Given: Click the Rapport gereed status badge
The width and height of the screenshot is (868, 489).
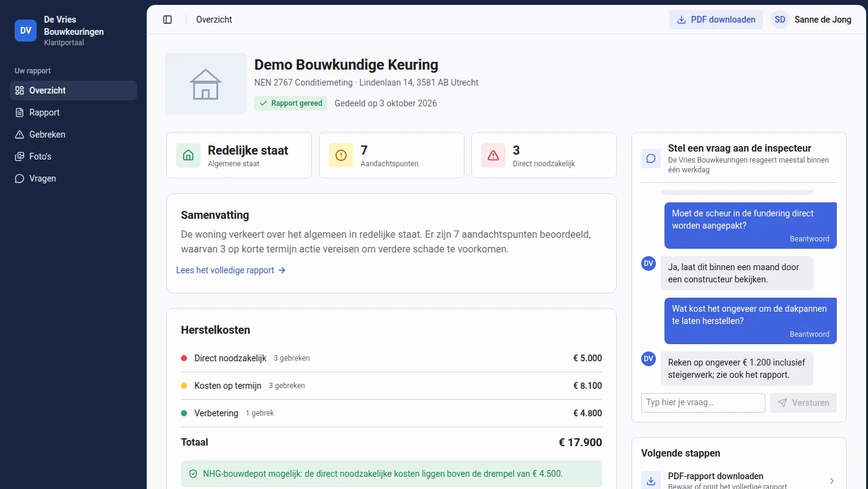Looking at the screenshot, I should pyautogui.click(x=291, y=103).
